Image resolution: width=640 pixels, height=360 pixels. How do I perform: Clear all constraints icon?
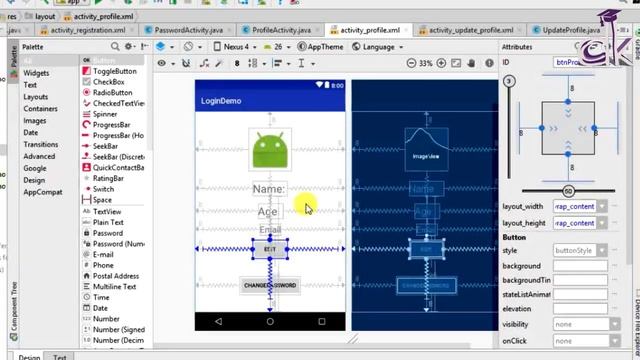[x=204, y=63]
